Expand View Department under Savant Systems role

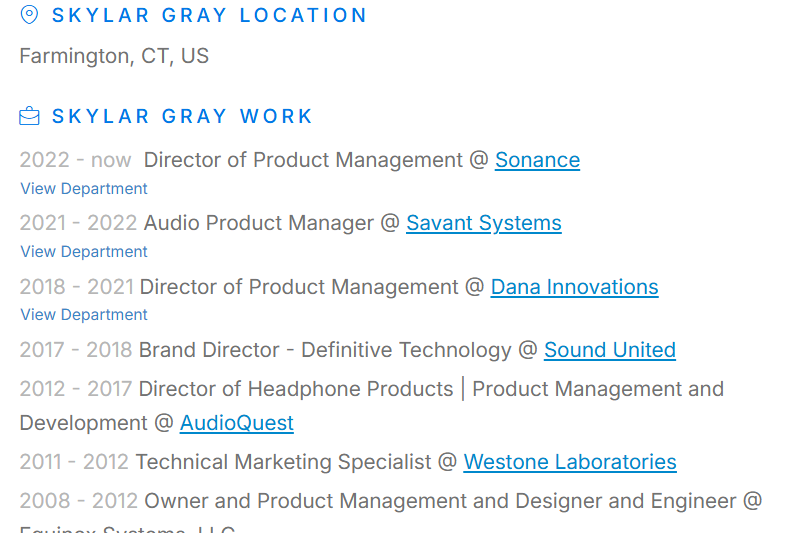coord(84,252)
